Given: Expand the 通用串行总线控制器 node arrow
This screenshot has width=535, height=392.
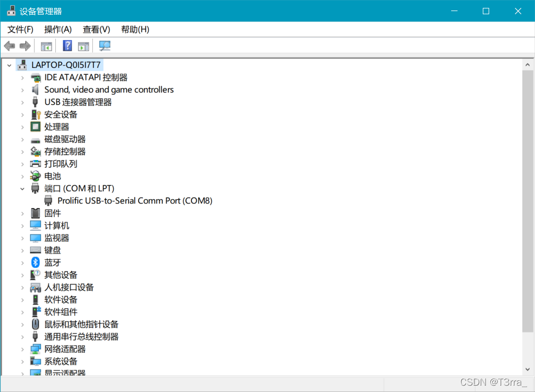Looking at the screenshot, I should 23,337.
